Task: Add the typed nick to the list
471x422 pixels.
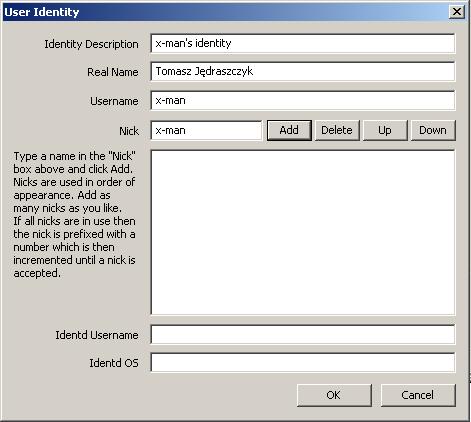Action: point(289,130)
